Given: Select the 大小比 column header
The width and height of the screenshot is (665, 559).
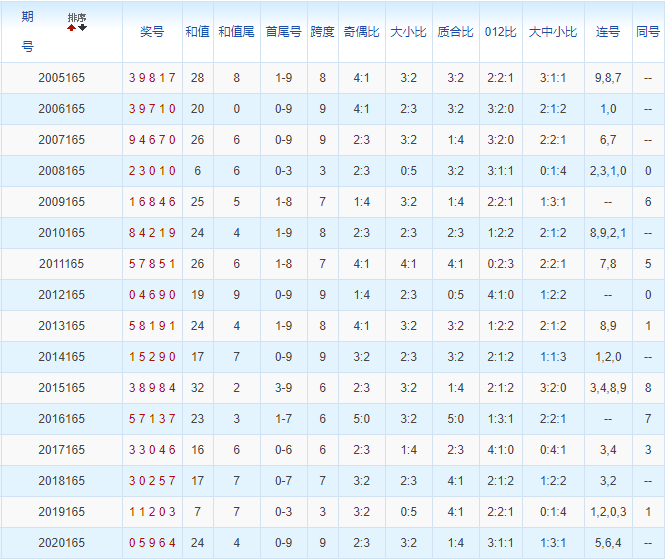Looking at the screenshot, I should pos(408,32).
